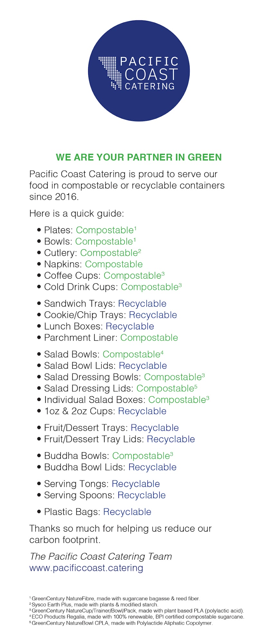
Task: Select the "Sandwich Trays: Recyclable" item
Action: [105, 304]
